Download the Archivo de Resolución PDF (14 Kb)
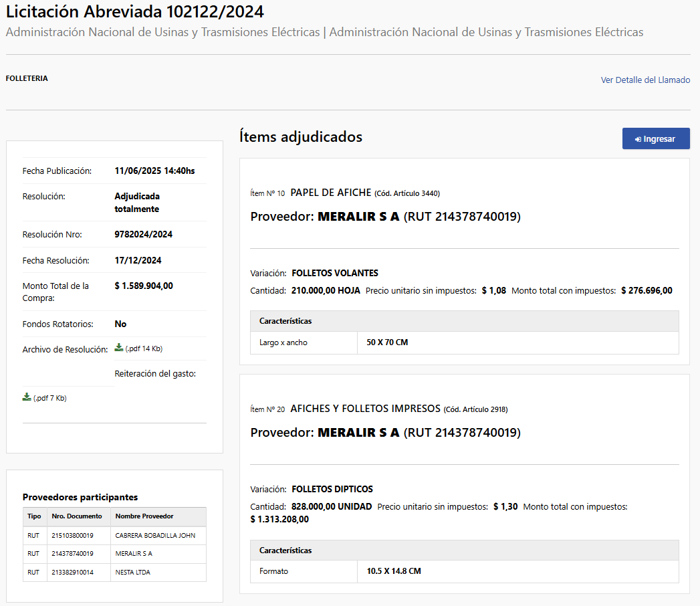The width and height of the screenshot is (700, 606). click(120, 348)
